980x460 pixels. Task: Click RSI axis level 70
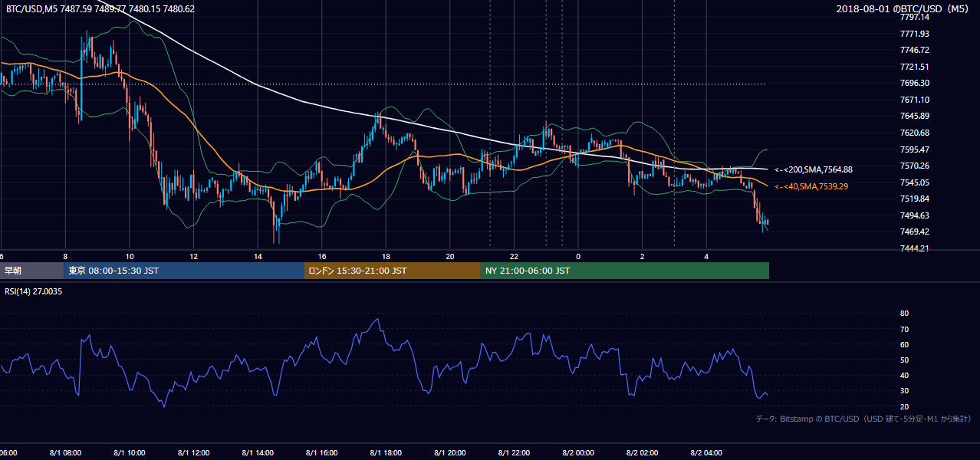[x=904, y=329]
